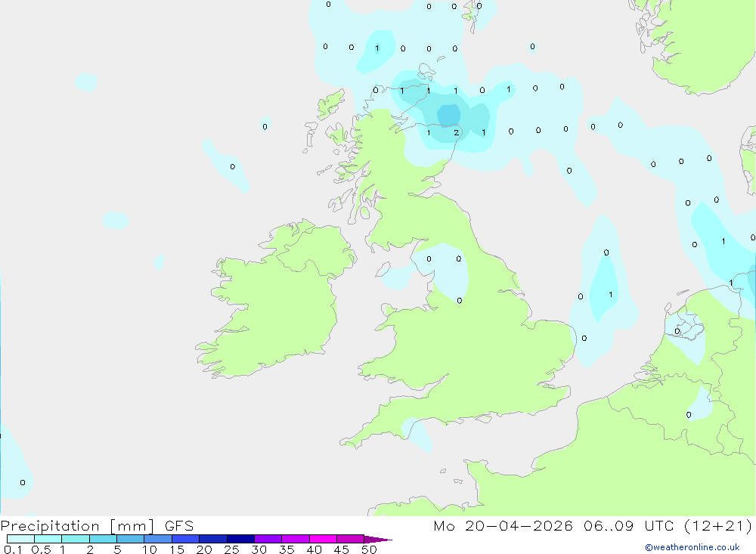Click the 35–40 mm violet legend swatch
This screenshot has height=554, width=756.
point(296,539)
